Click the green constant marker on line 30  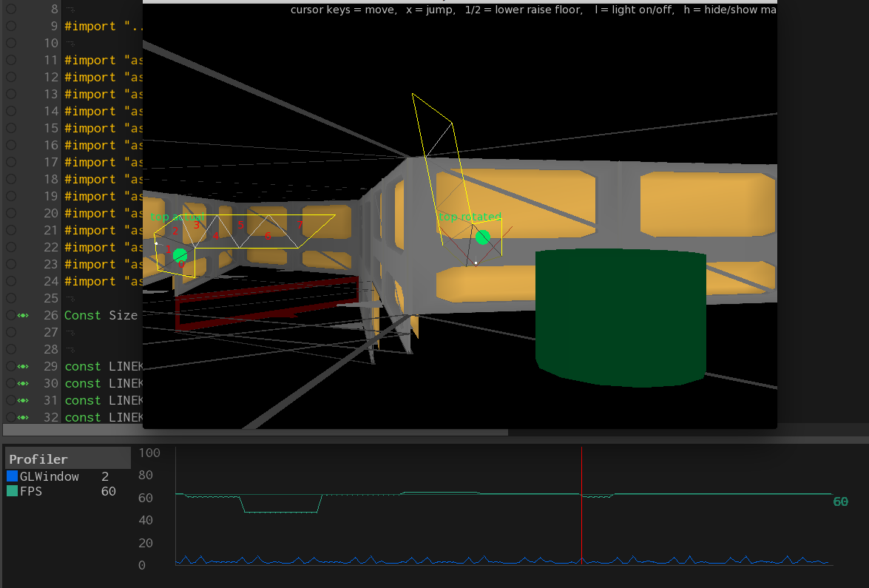(x=24, y=383)
